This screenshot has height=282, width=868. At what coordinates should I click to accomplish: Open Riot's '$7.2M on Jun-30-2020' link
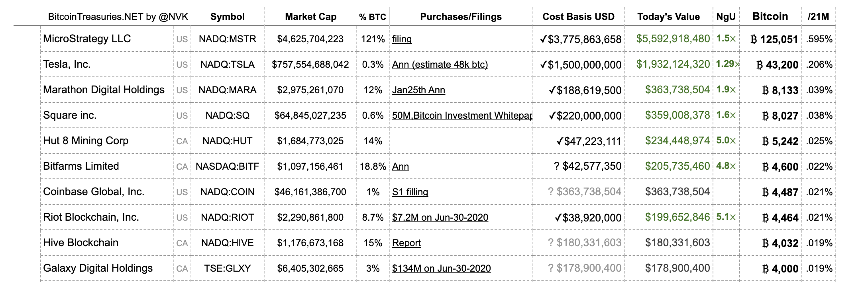point(440,217)
